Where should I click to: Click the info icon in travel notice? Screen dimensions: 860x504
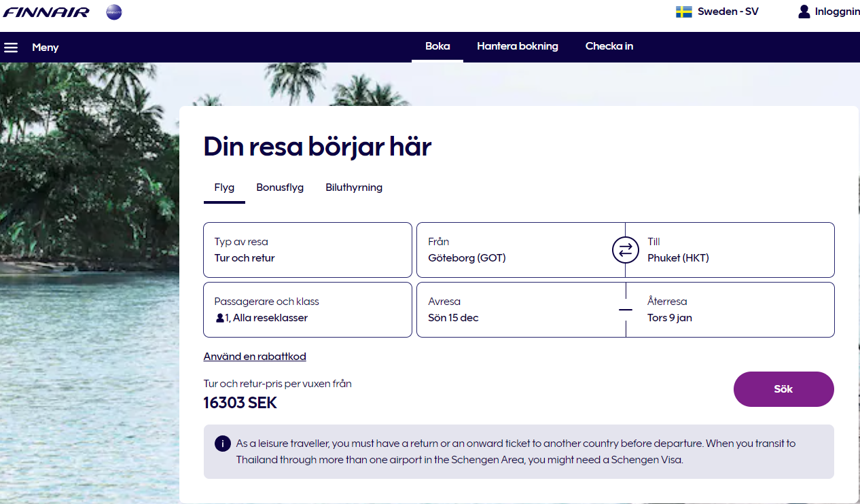[x=222, y=444]
